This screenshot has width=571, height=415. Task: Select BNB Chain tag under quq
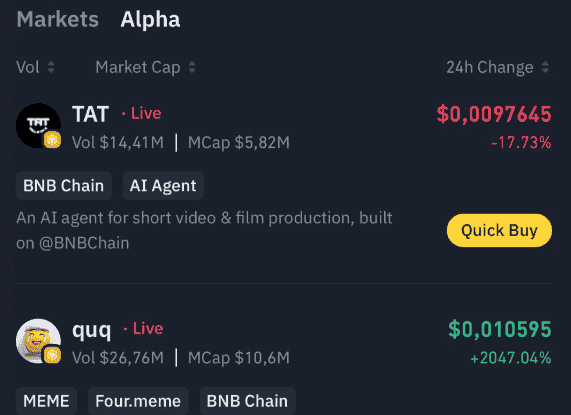(247, 401)
